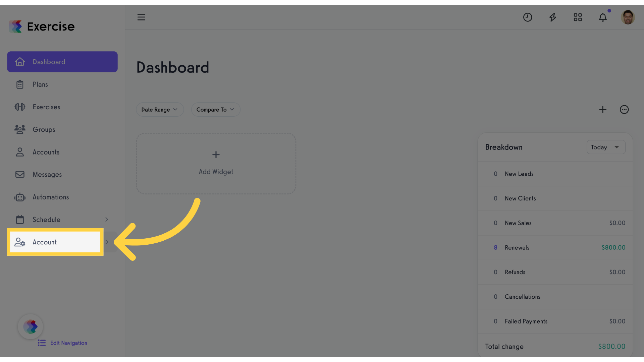This screenshot has height=362, width=644.
Task: Open the Renewals row in Breakdown
Action: [555, 248]
